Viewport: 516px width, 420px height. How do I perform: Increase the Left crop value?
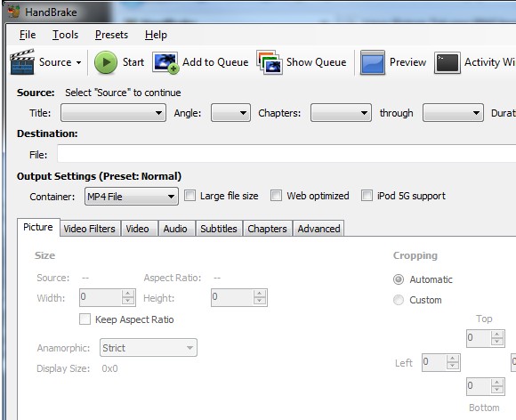(453, 359)
